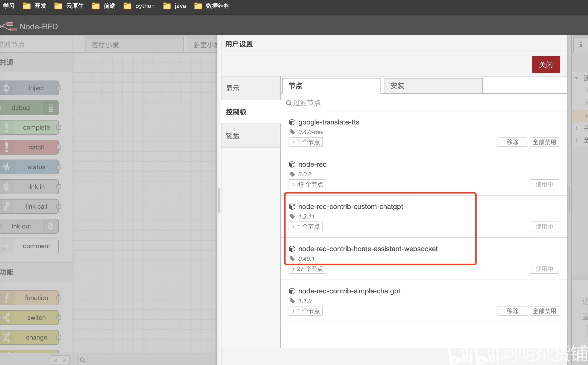Expand 27 nodes list for home-assistant-websocket
Image resolution: width=588 pixels, height=365 pixels.
tap(307, 269)
